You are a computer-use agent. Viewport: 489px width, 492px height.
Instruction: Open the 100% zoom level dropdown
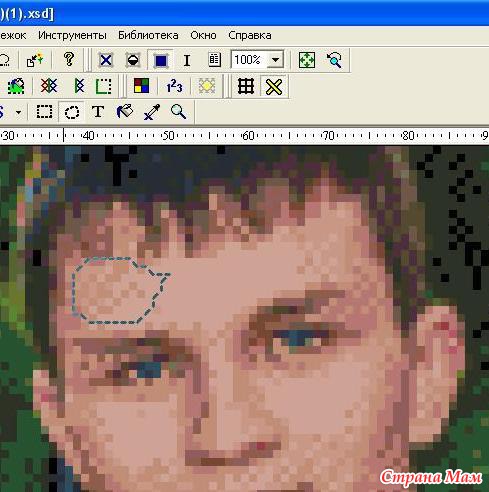(275, 60)
